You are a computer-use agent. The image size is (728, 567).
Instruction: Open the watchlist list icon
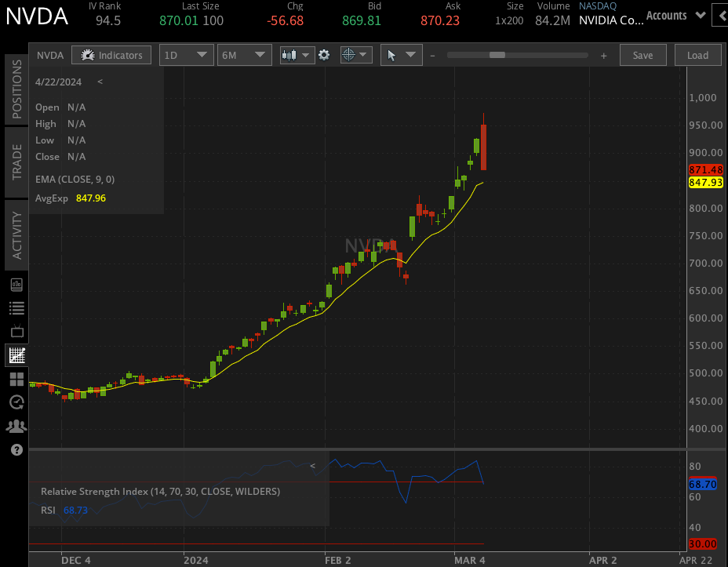[x=16, y=307]
